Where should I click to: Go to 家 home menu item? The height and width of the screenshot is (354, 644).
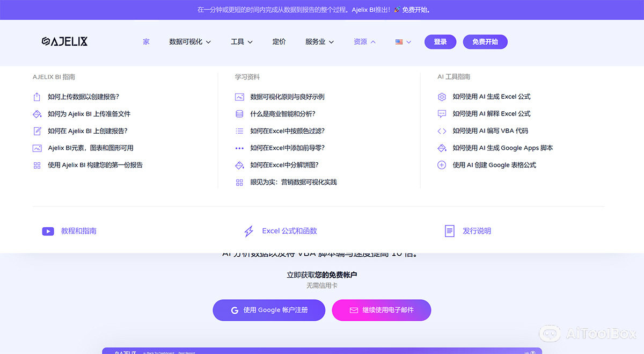tap(147, 41)
